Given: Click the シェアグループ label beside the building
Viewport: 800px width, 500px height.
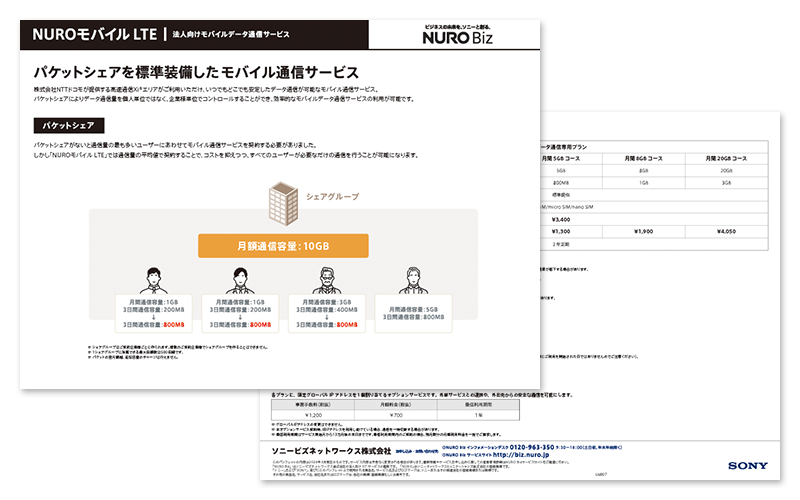Looking at the screenshot, I should coord(332,196).
